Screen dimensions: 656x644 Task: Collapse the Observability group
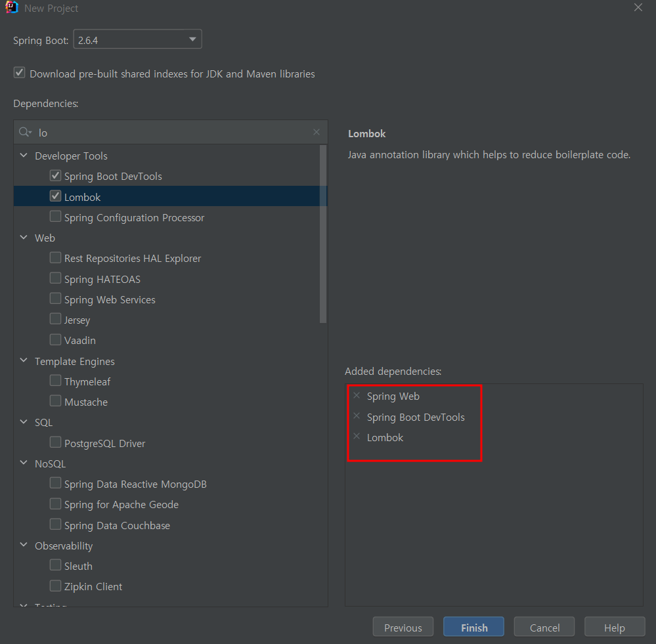[24, 545]
